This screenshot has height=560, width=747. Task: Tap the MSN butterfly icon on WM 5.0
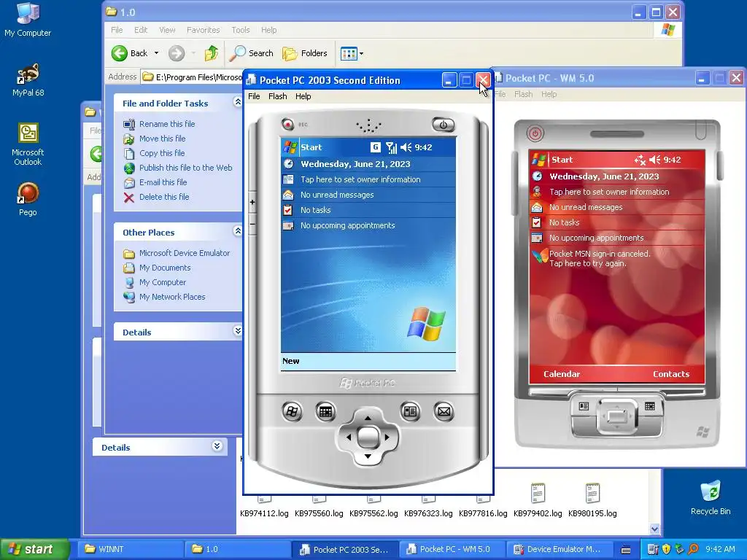(x=540, y=256)
